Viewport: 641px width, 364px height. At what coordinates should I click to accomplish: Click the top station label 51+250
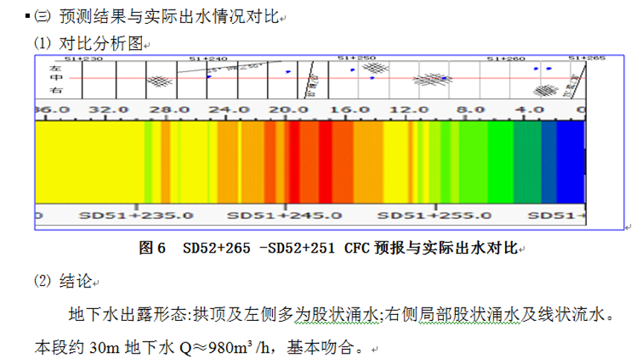356,58
